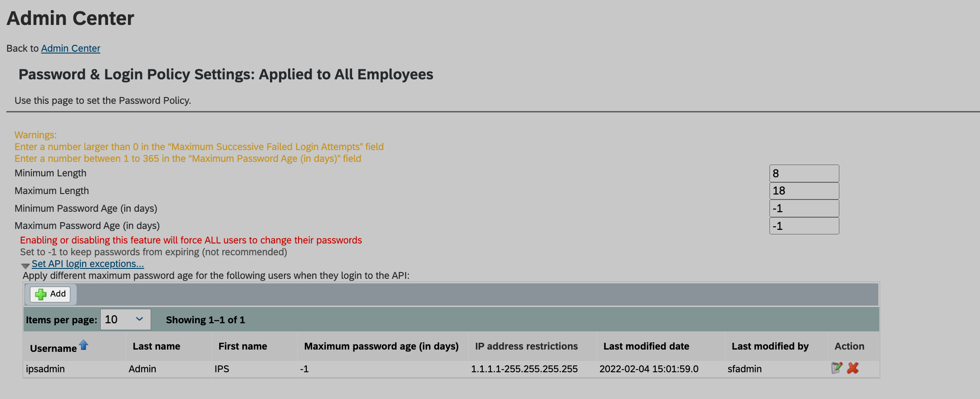
Task: Click the Add button in exceptions toolbar
Action: 50,294
